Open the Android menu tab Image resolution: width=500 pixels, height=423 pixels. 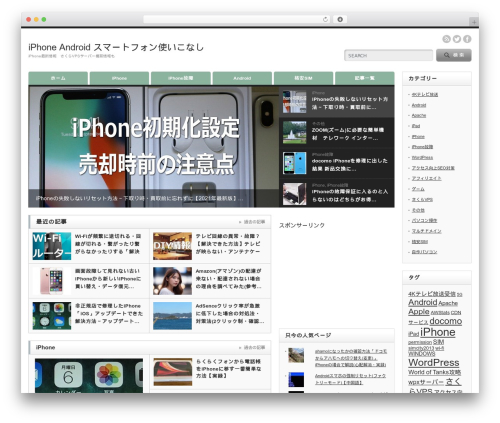click(242, 78)
